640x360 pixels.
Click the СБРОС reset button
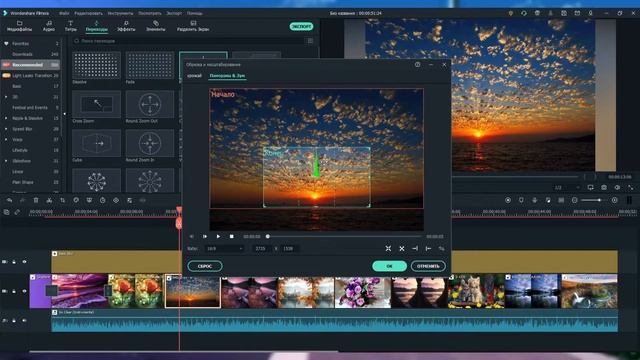205,266
